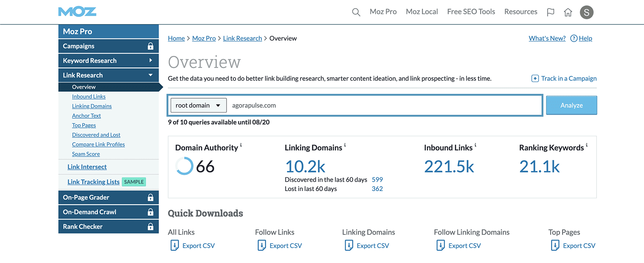This screenshot has width=644, height=263.
Task: Select Inbound Links in the sidebar
Action: (89, 97)
